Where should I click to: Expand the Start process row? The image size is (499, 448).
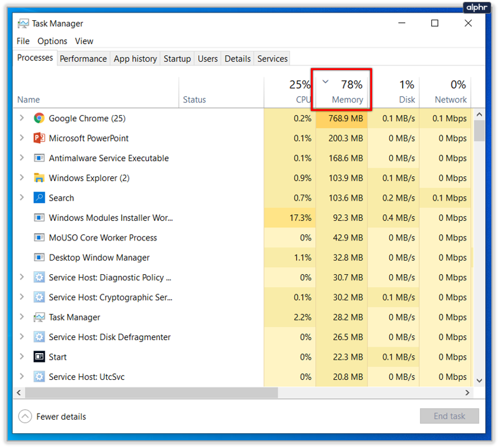(x=21, y=357)
